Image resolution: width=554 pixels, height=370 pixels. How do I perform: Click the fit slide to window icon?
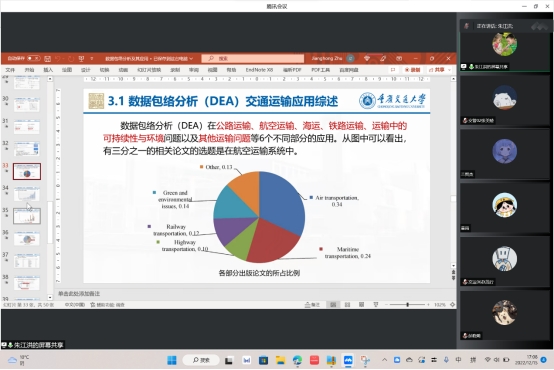coord(453,305)
